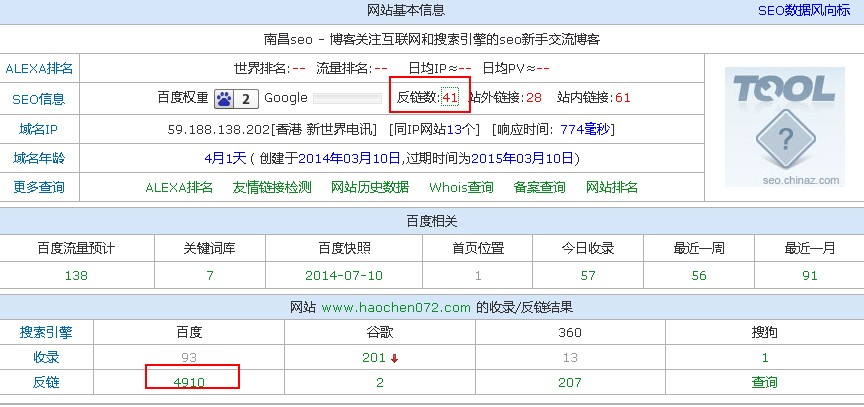
Task: Click the Baidu paw weight icon
Action: 236,99
